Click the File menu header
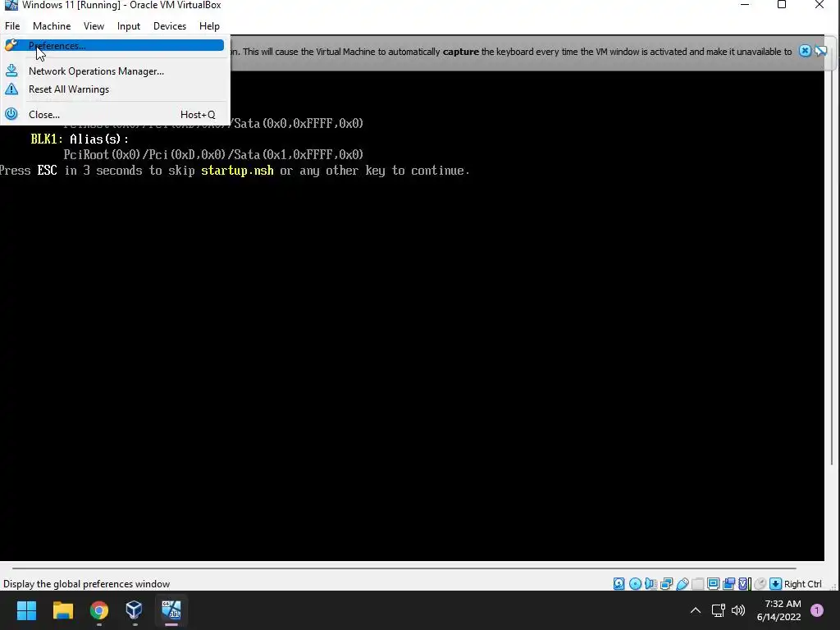Screen dimensions: 840x630 pos(12,25)
